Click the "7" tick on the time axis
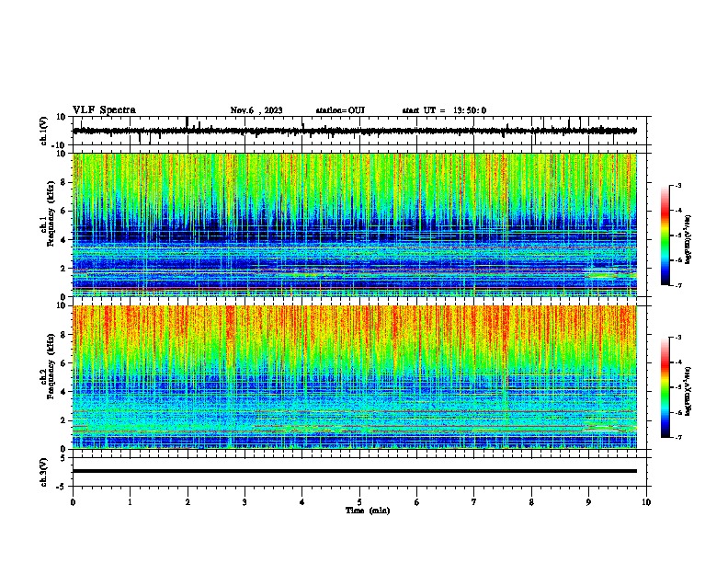This screenshot has width=728, height=563. coord(474,502)
